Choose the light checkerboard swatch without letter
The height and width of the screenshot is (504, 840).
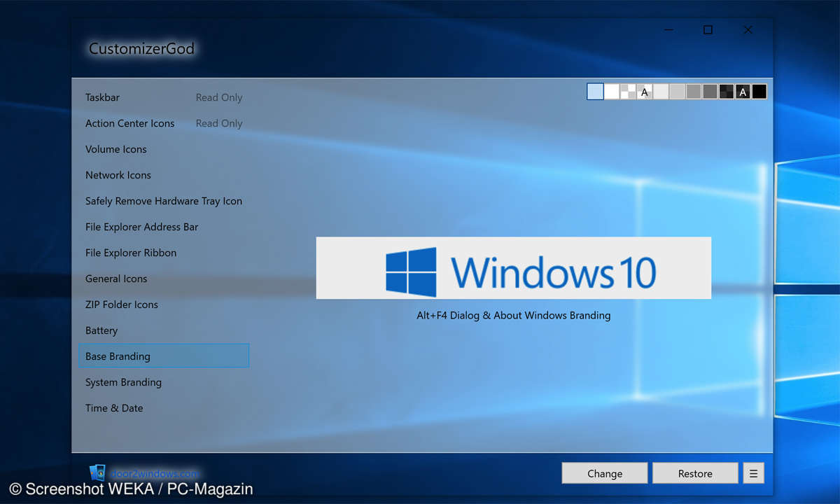pyautogui.click(x=628, y=92)
